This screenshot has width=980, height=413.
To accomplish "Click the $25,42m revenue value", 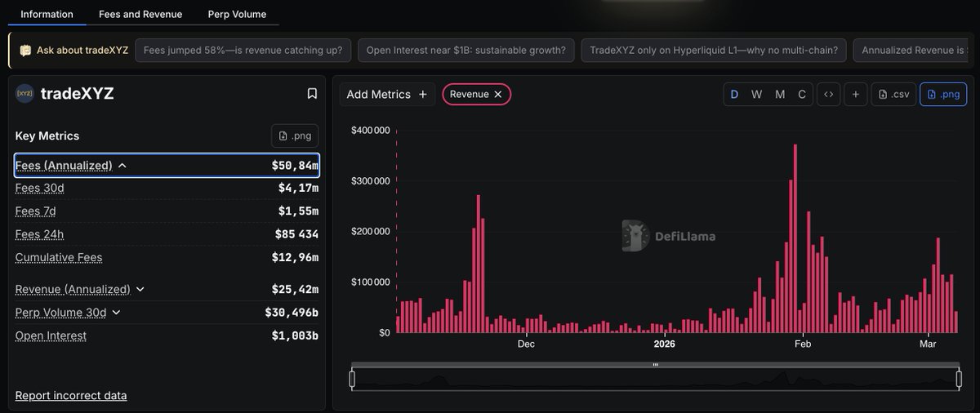I will [295, 290].
